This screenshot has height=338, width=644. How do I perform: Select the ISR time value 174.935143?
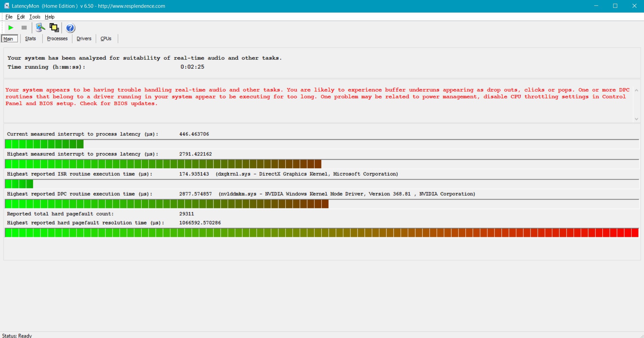coord(194,174)
